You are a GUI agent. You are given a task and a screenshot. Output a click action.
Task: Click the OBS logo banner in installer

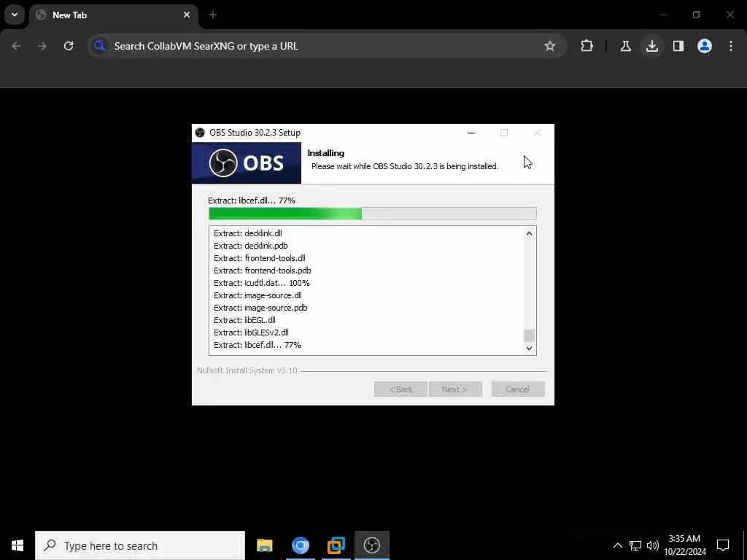[x=247, y=163]
